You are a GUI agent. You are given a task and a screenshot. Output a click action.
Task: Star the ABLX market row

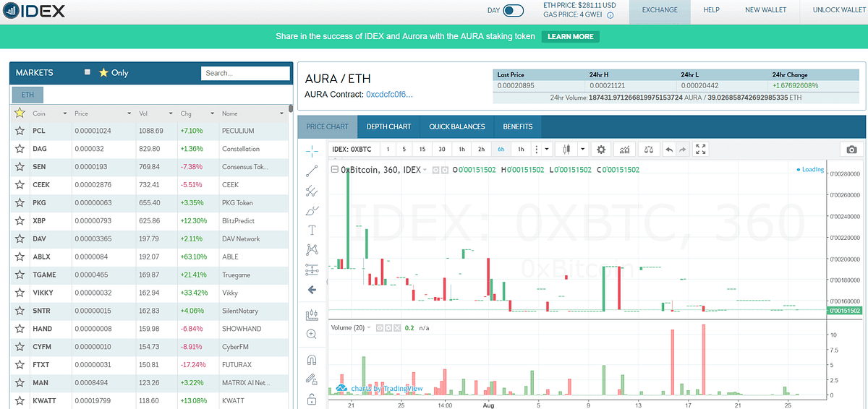point(20,257)
